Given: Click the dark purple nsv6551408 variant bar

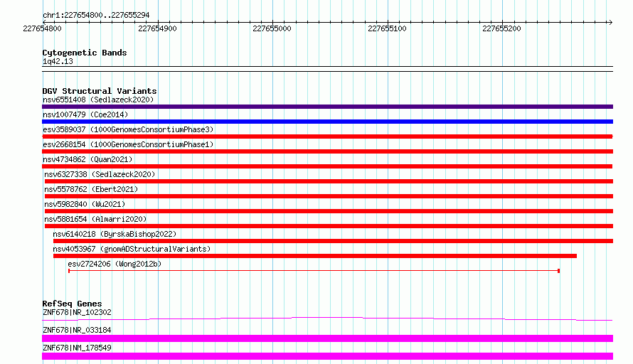Looking at the screenshot, I should (327, 107).
